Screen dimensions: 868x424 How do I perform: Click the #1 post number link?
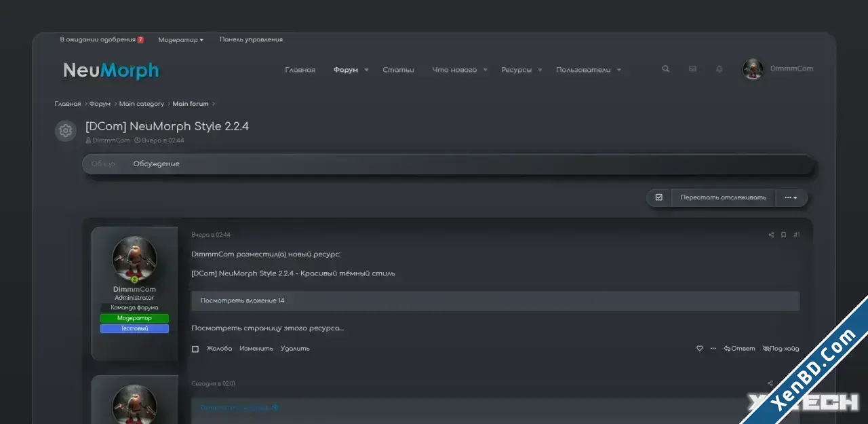[x=796, y=235]
